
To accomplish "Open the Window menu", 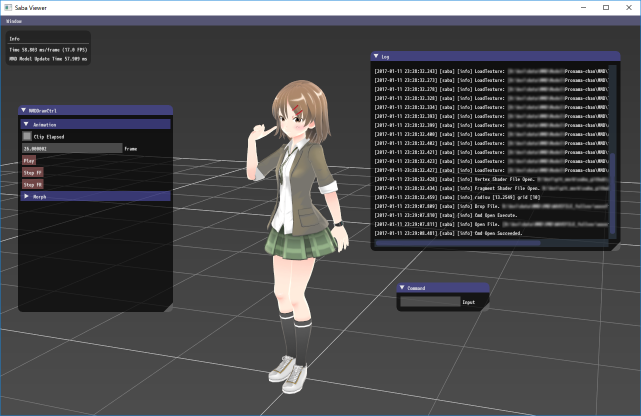I will 14,21.
